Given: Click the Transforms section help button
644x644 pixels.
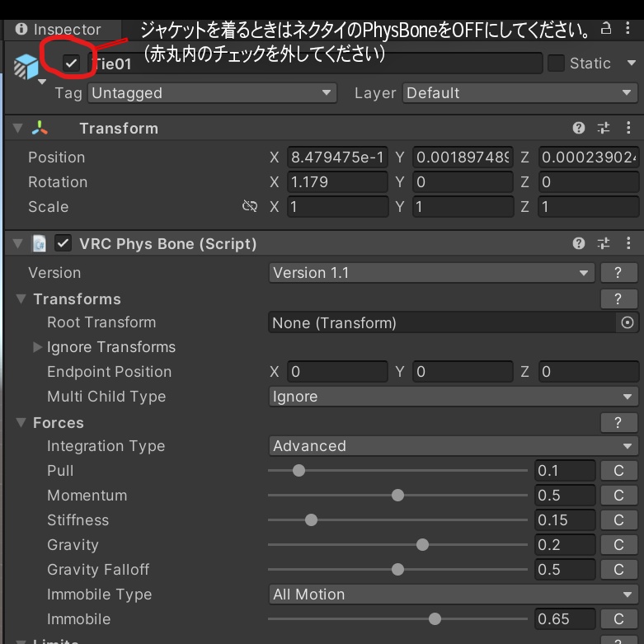Looking at the screenshot, I should (618, 298).
